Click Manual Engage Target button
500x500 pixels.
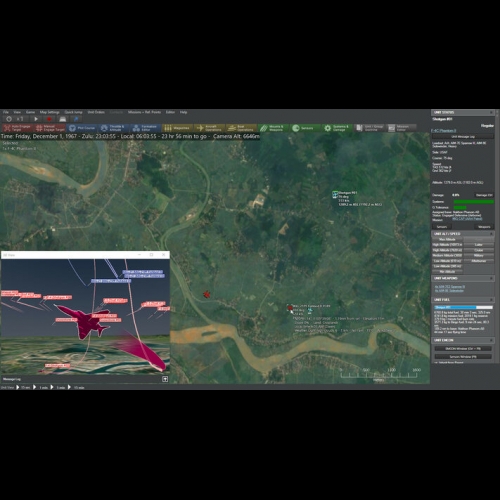[x=50, y=128]
